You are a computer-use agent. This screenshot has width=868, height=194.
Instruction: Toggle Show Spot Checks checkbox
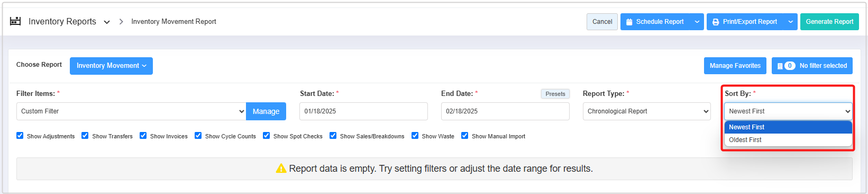[x=267, y=136]
